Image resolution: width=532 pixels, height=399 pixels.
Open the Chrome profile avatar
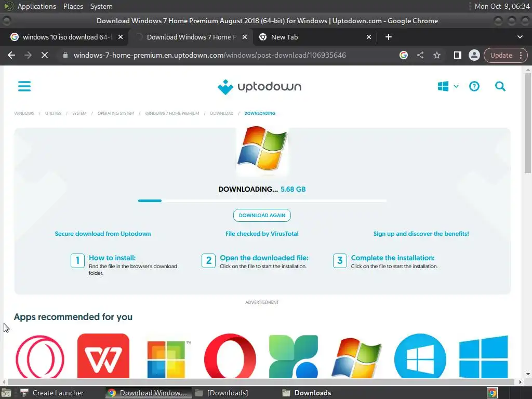tap(474, 55)
